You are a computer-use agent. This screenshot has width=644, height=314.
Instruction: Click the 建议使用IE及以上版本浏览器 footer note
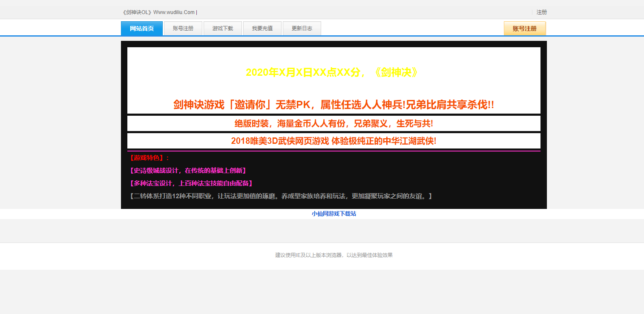[x=334, y=255]
